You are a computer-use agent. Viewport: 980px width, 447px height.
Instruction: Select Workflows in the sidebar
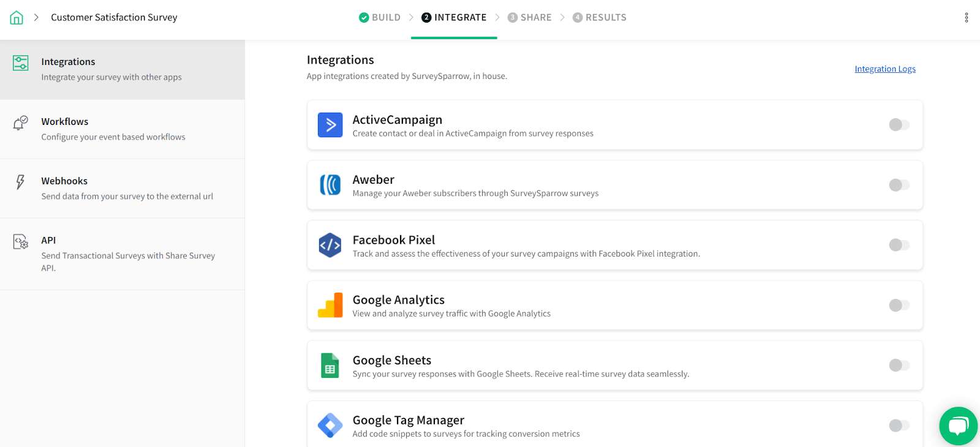[x=123, y=129]
